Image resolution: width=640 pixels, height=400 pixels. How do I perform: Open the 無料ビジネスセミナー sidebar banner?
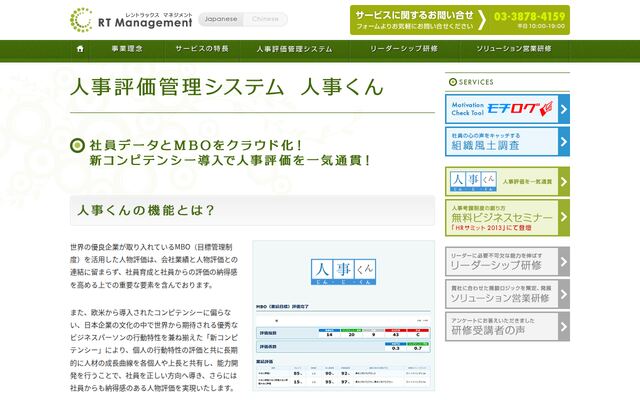point(507,218)
